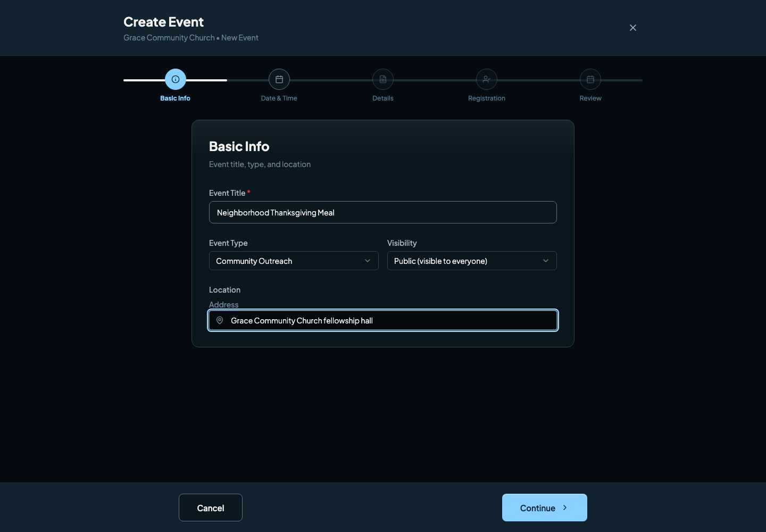This screenshot has width=766, height=532.
Task: Click the wizard step progress bar
Action: 383,80
